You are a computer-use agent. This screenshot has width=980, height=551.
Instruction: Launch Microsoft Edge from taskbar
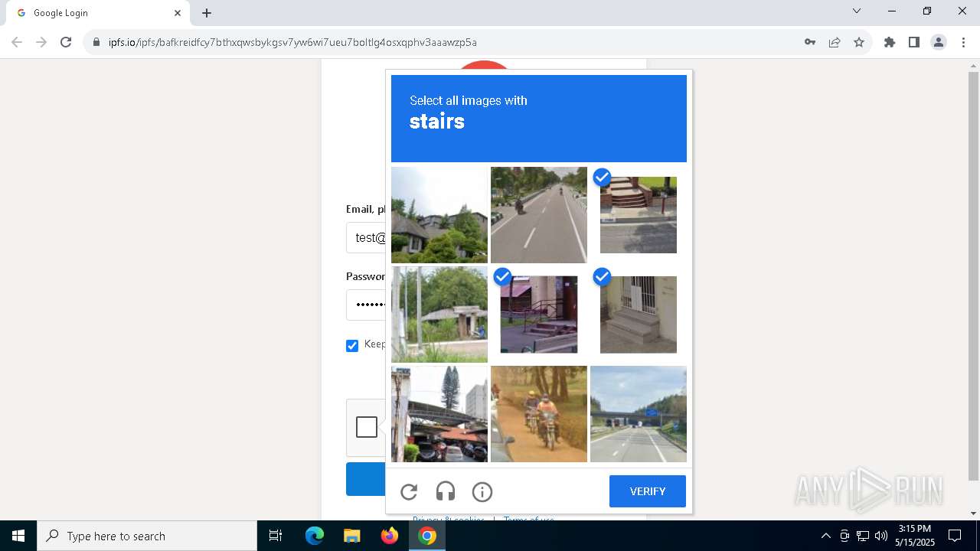pyautogui.click(x=315, y=536)
